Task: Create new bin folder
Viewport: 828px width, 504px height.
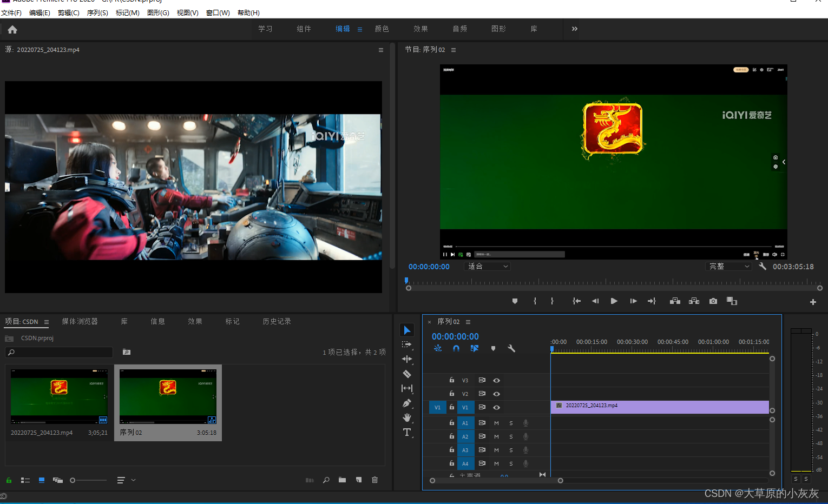Action: click(342, 480)
